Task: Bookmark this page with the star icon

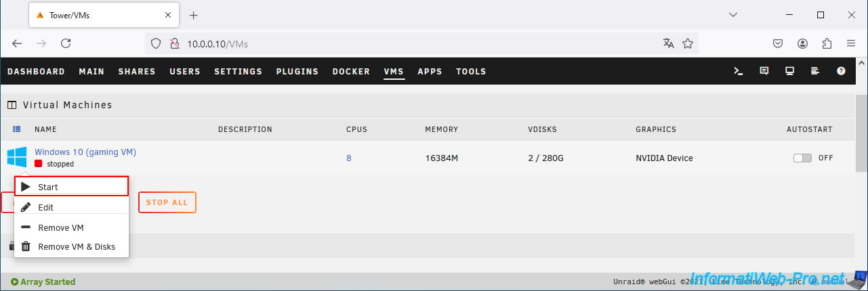Action: point(688,43)
